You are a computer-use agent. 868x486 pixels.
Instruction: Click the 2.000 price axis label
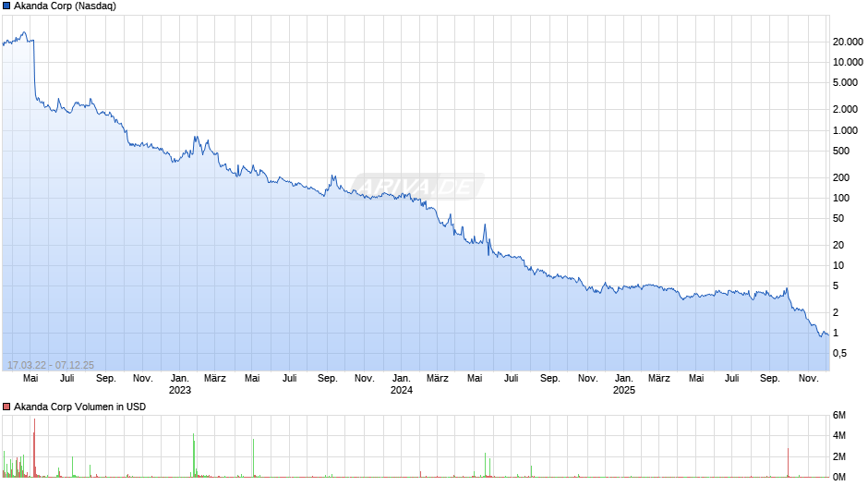pyautogui.click(x=845, y=109)
